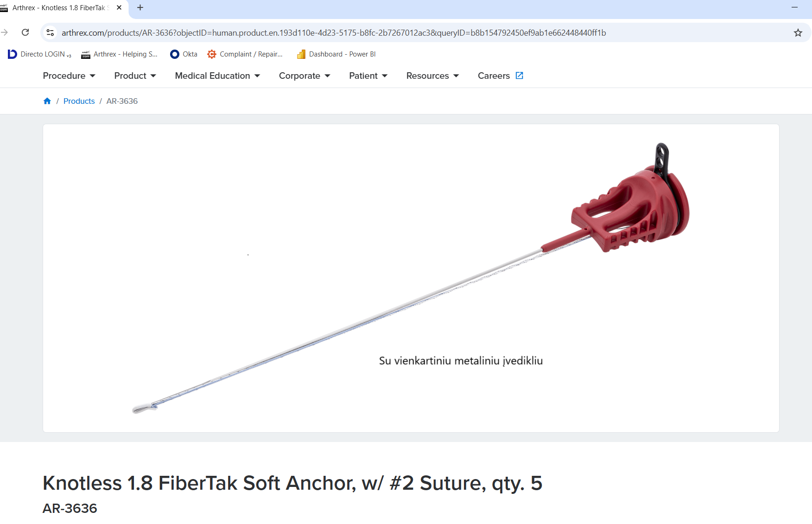812x524 pixels.
Task: Click the home icon in breadcrumb
Action: point(47,101)
